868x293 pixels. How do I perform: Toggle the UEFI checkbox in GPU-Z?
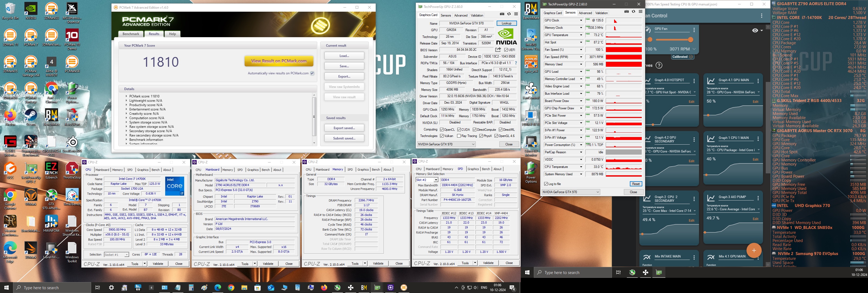(x=506, y=50)
